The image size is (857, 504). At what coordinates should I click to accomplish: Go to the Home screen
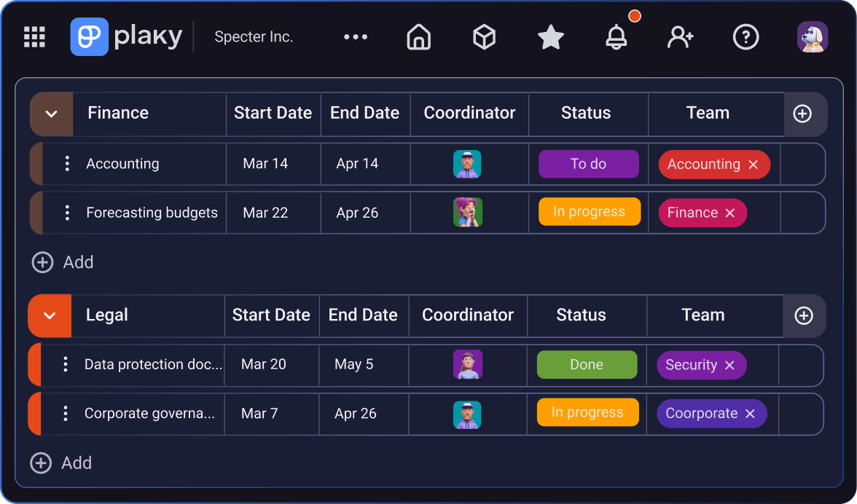pos(418,36)
